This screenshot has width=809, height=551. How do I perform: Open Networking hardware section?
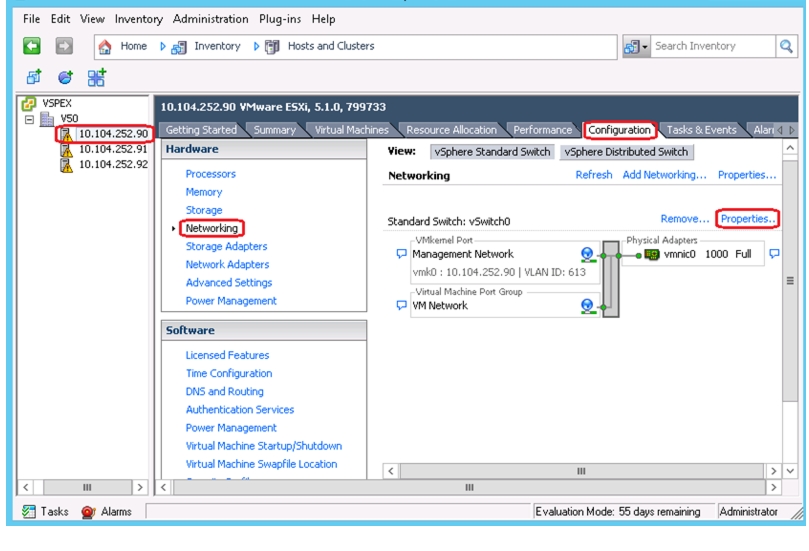[x=212, y=228]
